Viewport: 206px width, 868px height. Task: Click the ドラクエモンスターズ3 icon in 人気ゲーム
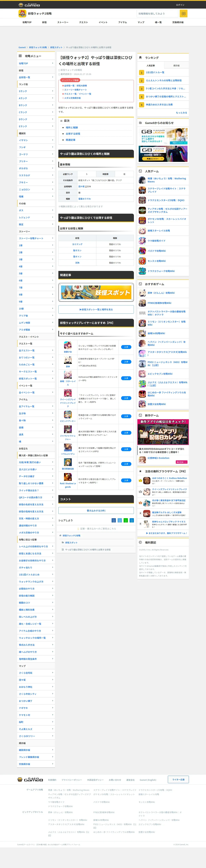coord(142,200)
